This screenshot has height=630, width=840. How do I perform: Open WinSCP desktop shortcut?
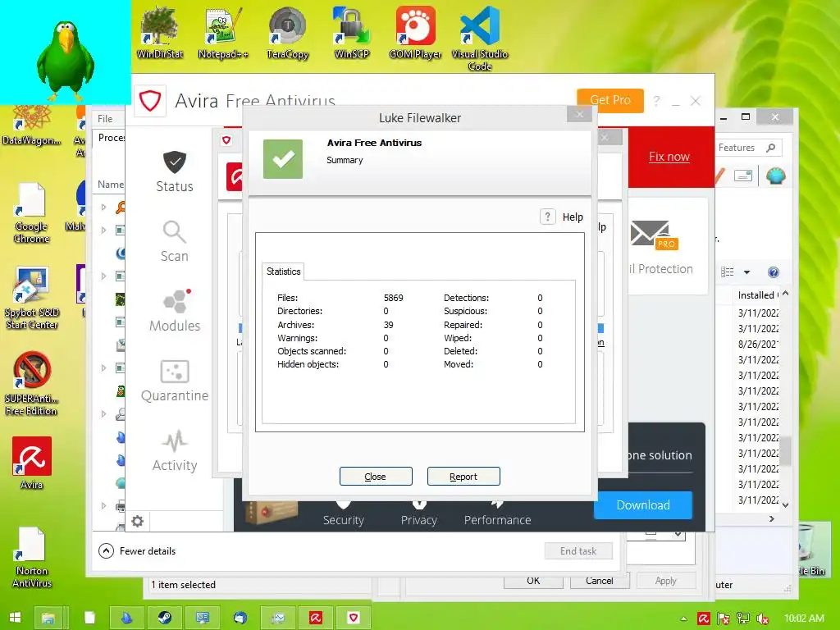(351, 33)
